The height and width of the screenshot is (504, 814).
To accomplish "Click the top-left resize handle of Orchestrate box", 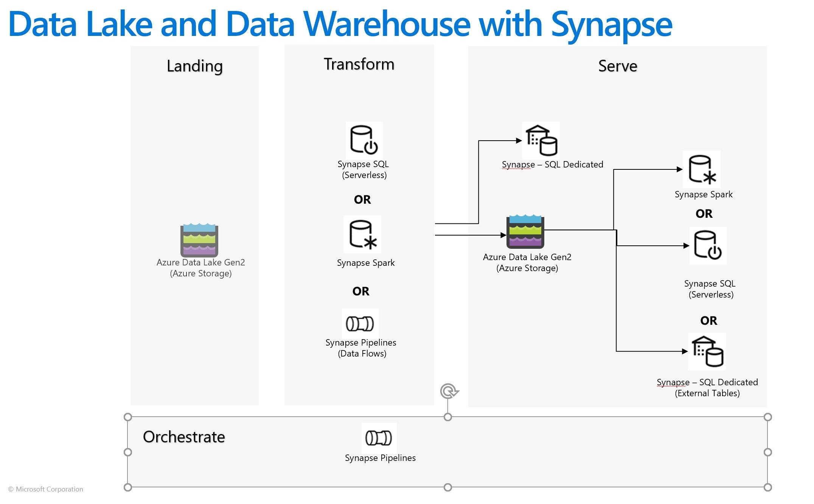I will point(128,417).
